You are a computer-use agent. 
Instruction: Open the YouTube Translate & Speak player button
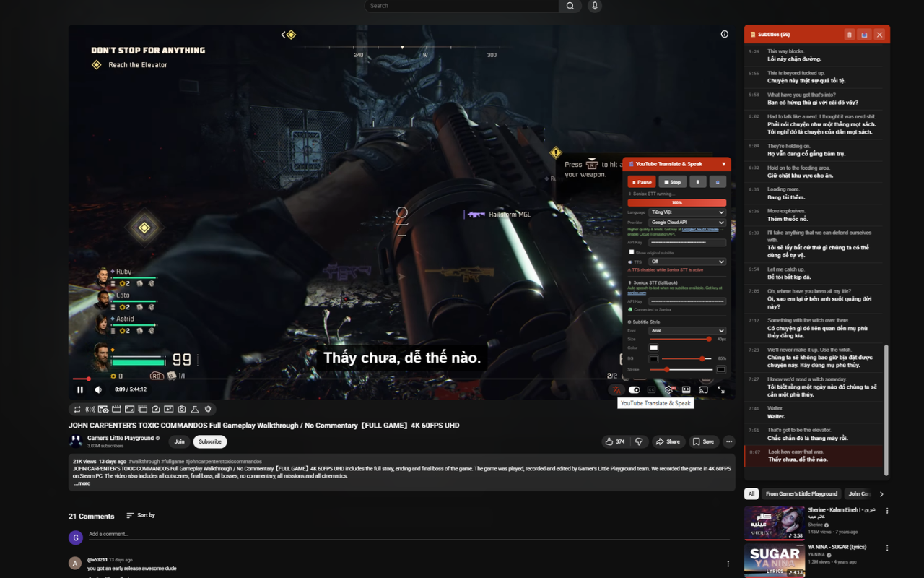pyautogui.click(x=616, y=390)
